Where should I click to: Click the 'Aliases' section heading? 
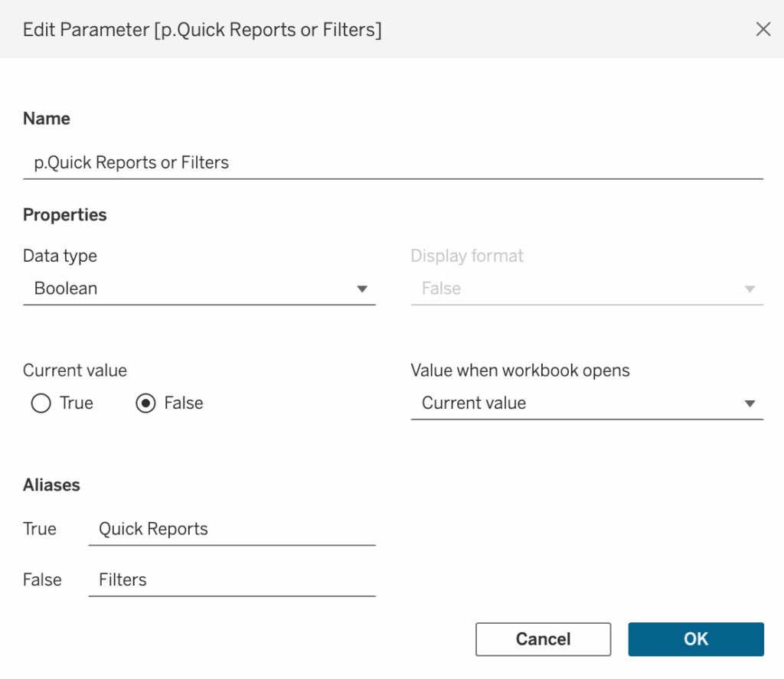point(51,485)
